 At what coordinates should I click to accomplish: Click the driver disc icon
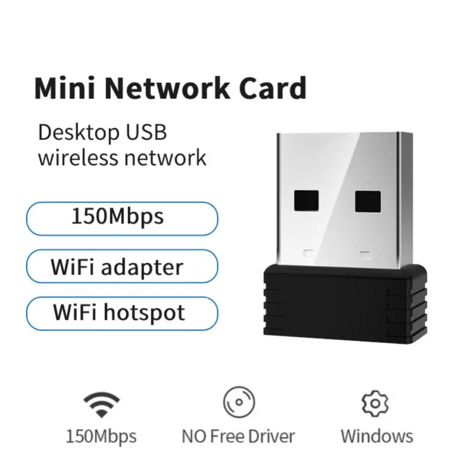point(239,402)
